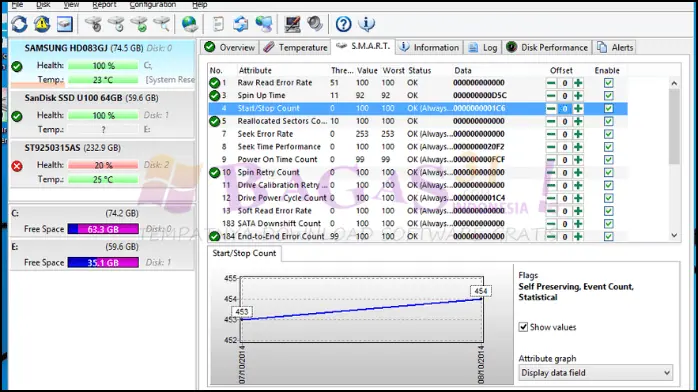
Task: Select the Drive Power Cycle Count row
Action: point(418,198)
